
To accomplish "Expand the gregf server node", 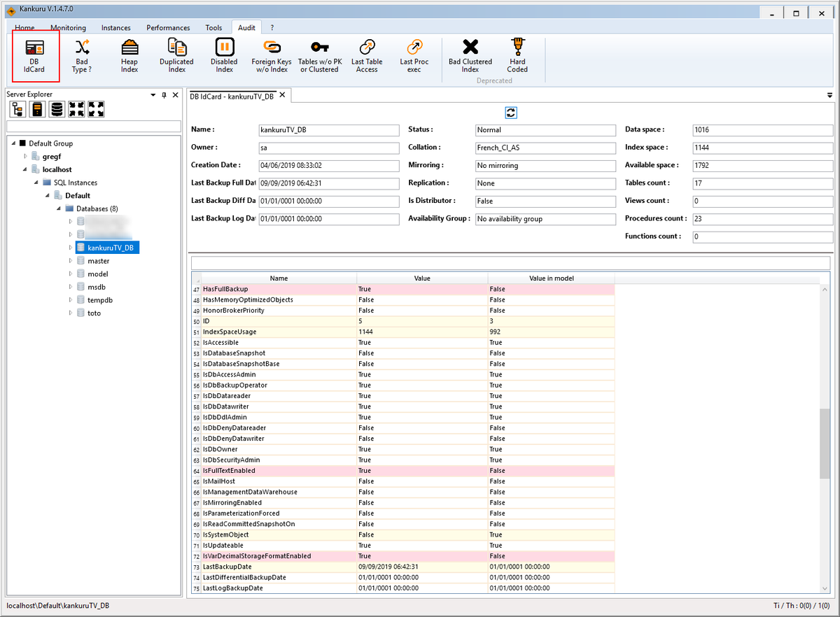I will 25,156.
